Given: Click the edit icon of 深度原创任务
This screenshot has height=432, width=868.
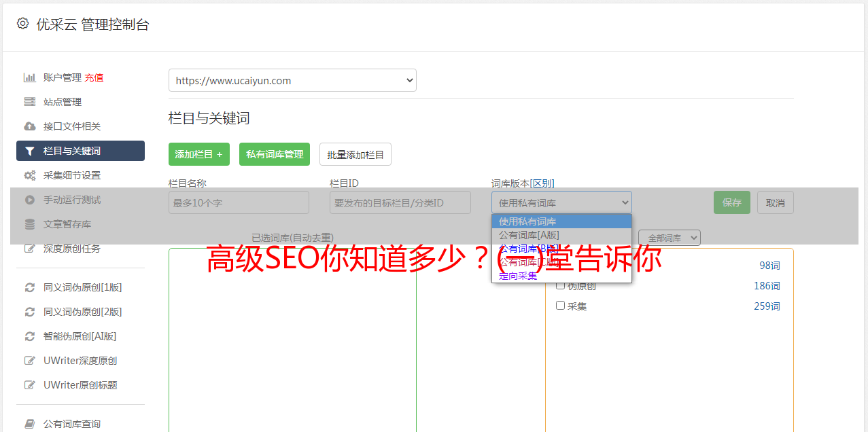Looking at the screenshot, I should pos(29,249).
